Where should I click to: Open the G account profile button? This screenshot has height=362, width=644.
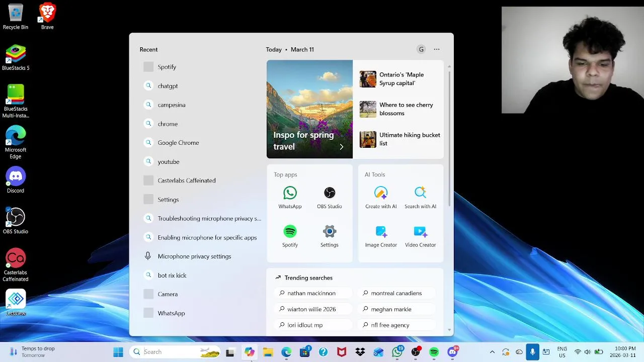click(421, 49)
